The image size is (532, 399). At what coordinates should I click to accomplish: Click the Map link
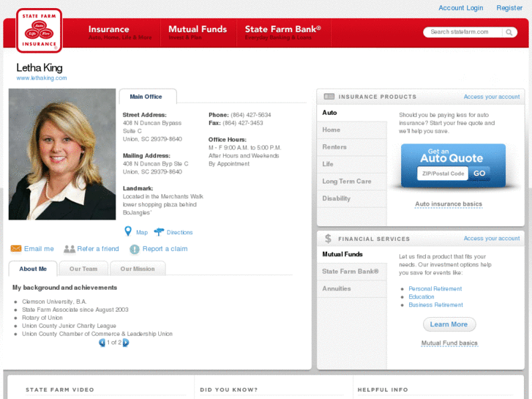[142, 232]
